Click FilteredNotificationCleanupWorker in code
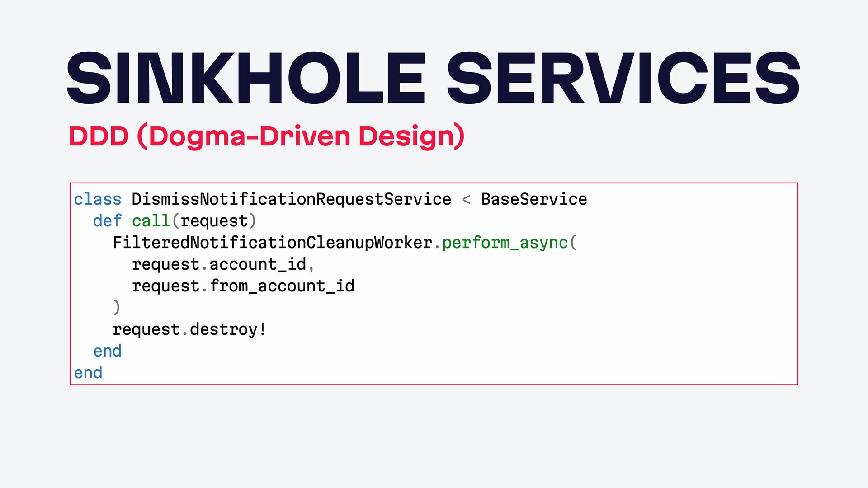The height and width of the screenshot is (488, 868). (273, 243)
